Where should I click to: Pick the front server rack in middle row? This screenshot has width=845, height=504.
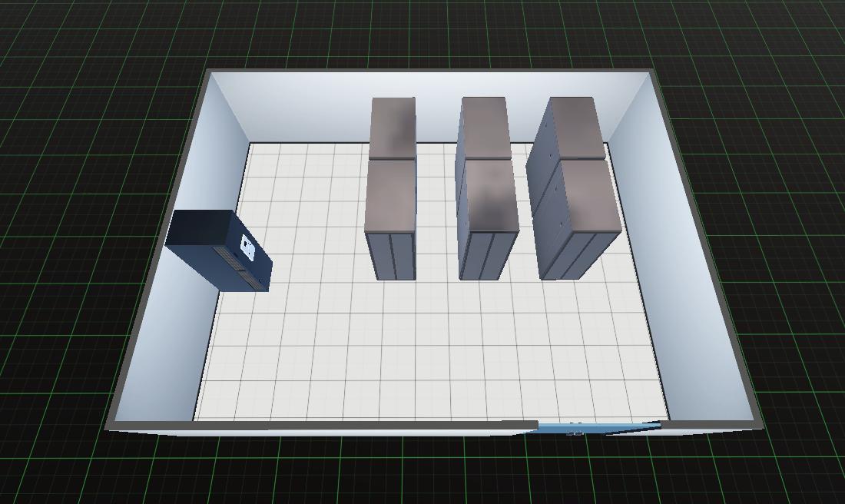[x=488, y=220]
